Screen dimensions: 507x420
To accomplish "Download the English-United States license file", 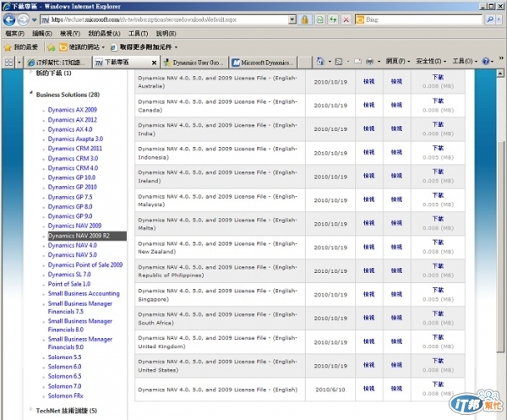I will click(438, 361).
